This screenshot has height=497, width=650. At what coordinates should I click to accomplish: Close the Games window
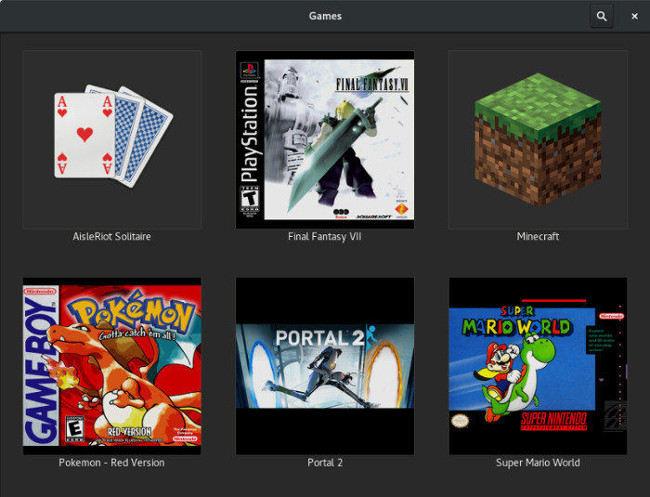coord(634,16)
